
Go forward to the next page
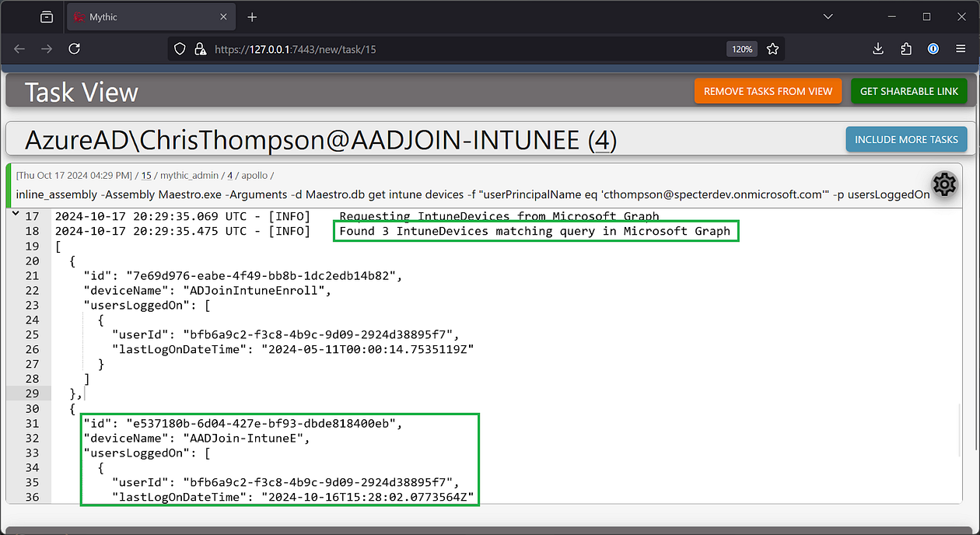(47, 49)
